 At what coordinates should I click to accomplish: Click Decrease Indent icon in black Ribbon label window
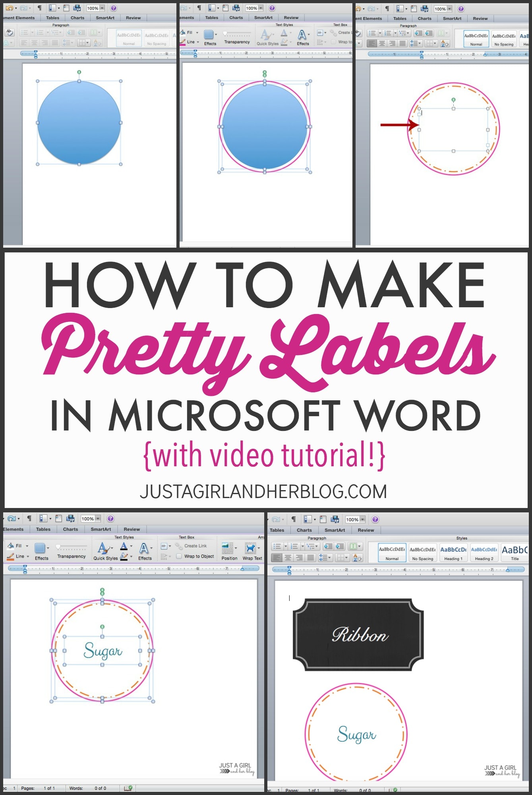click(x=328, y=547)
